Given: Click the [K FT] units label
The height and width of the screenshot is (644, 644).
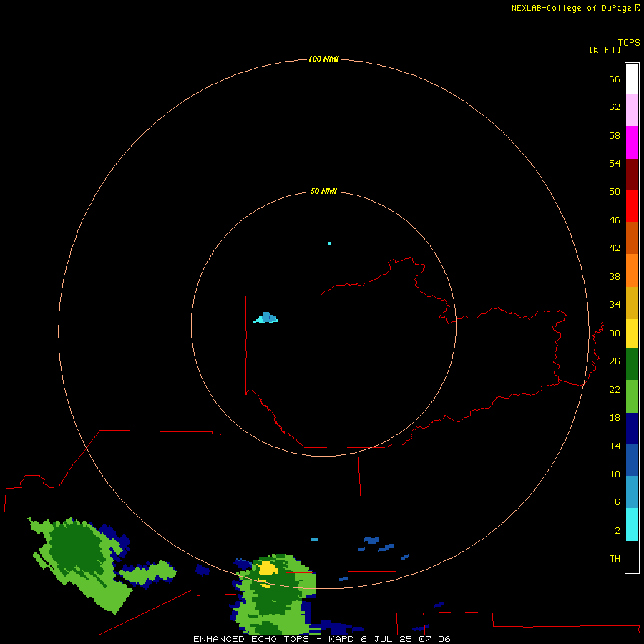Looking at the screenshot, I should (x=605, y=50).
